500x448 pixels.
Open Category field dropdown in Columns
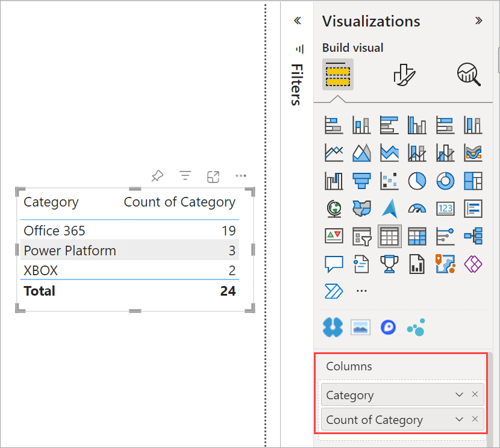[x=459, y=394]
